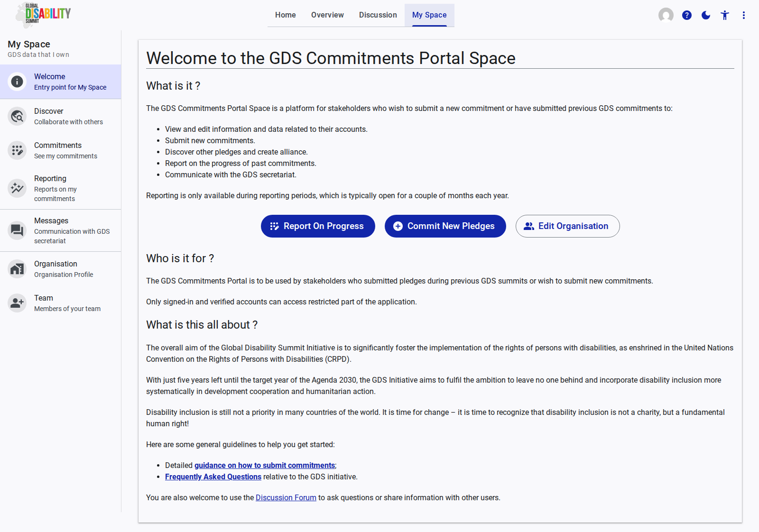Expand the three-dot more options menu
The image size is (759, 532).
tap(744, 15)
